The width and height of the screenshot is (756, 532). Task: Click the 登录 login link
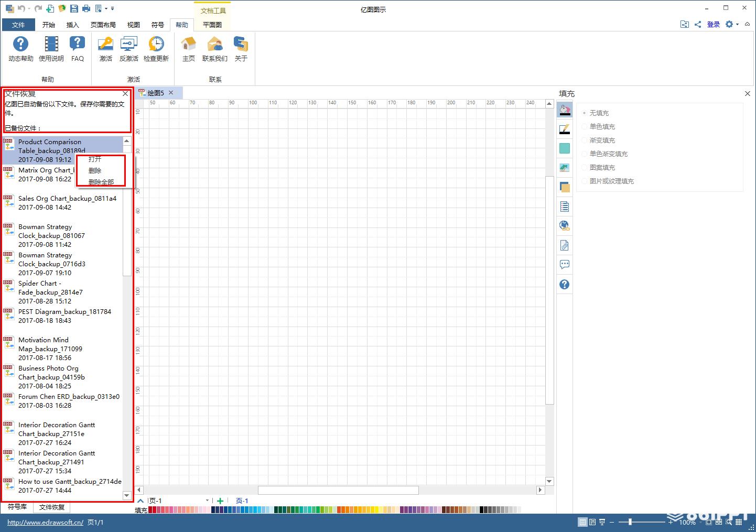(x=714, y=25)
